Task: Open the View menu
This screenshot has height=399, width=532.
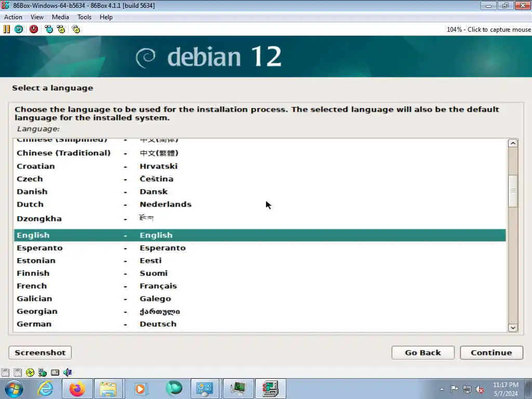Action: [37, 17]
